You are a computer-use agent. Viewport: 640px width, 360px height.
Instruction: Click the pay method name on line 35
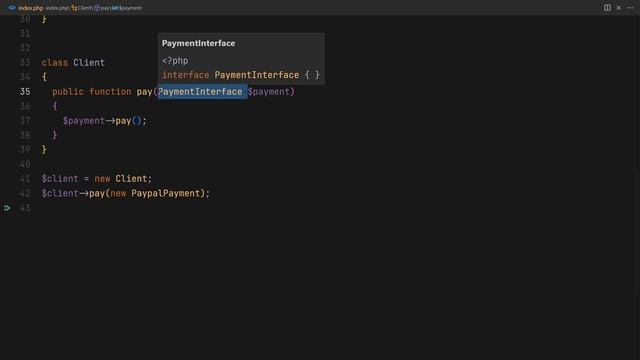pyautogui.click(x=144, y=92)
